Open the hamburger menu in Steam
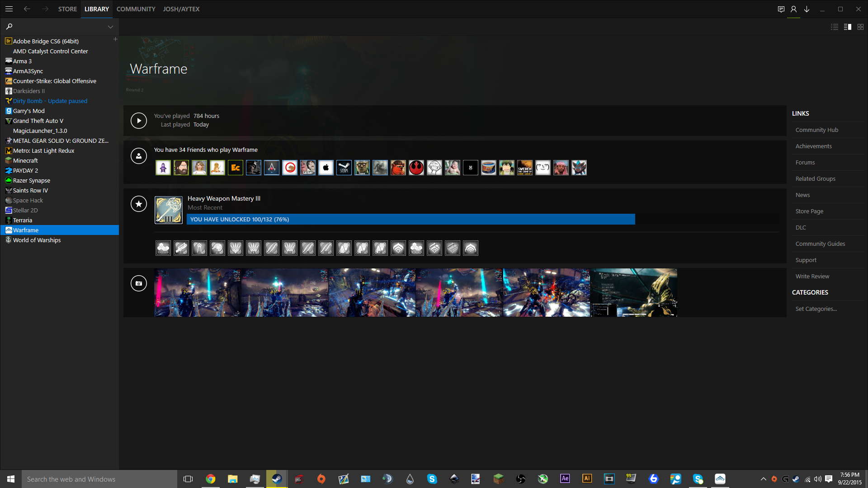 pyautogui.click(x=9, y=9)
